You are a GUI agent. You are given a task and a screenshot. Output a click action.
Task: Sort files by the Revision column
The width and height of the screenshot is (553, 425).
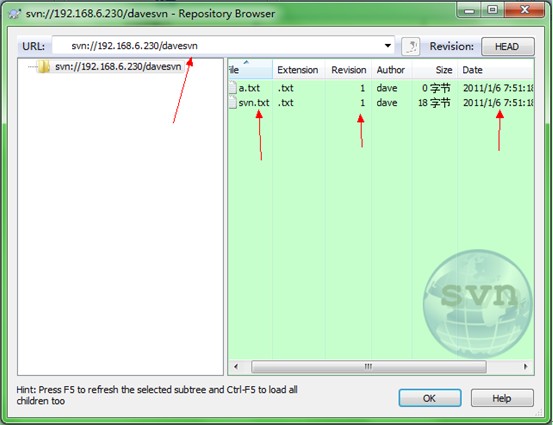(x=348, y=70)
